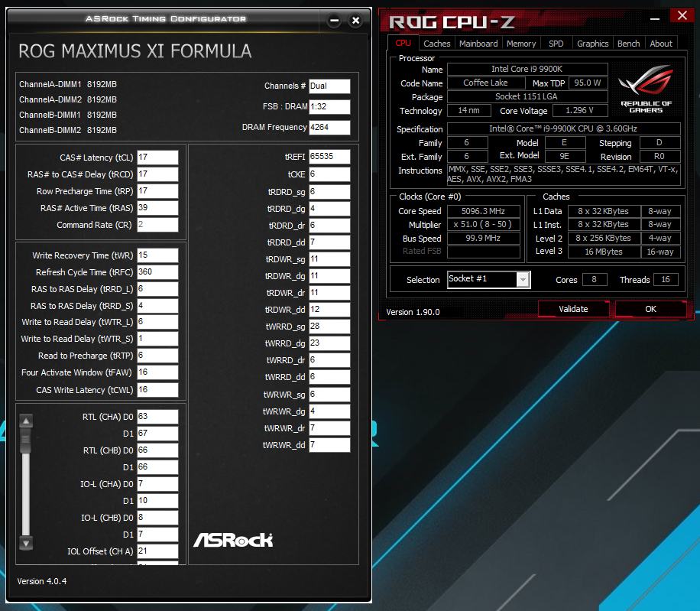Screen dimensions: 700x611
Task: Click the OK button in CPU-Z
Action: click(x=650, y=309)
